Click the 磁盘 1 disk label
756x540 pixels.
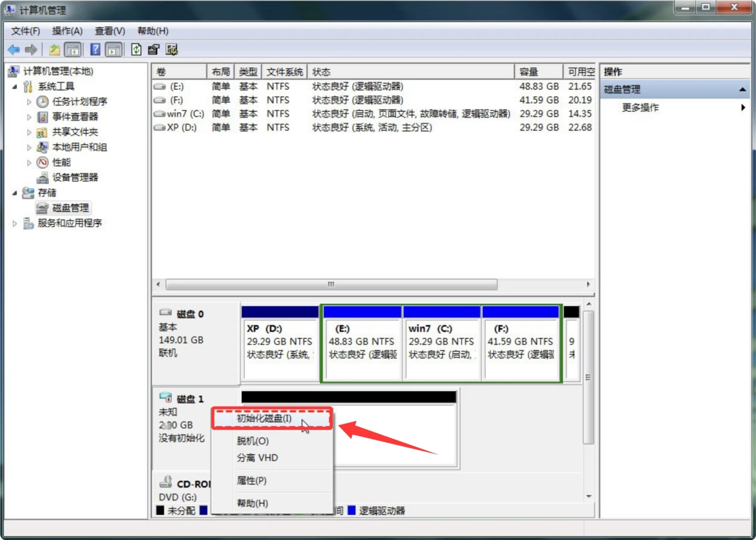pyautogui.click(x=190, y=399)
